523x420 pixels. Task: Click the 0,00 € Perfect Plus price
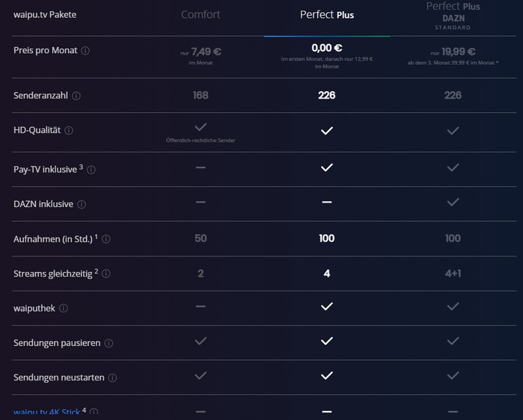pos(327,48)
